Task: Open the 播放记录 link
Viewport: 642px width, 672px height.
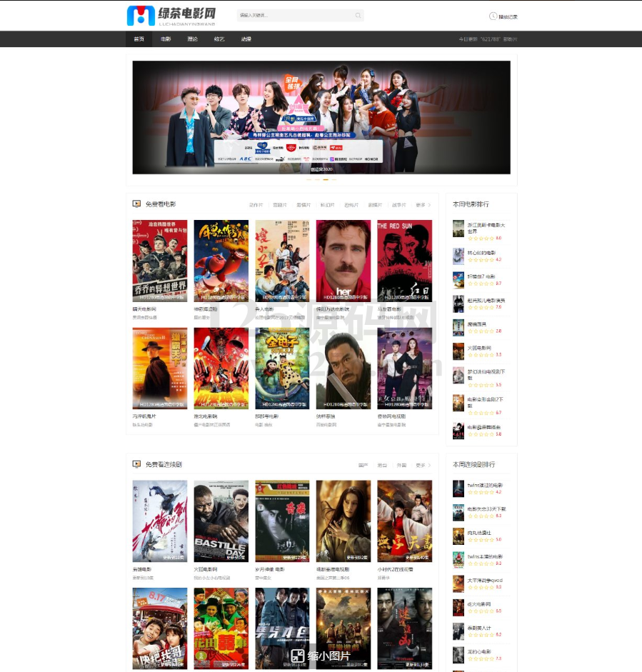Action: pos(508,16)
